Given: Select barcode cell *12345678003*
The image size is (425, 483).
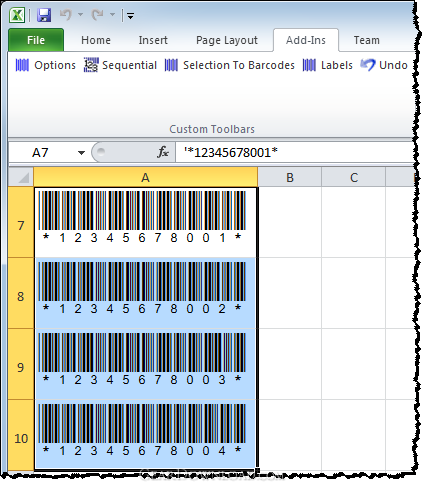Looking at the screenshot, I should (x=146, y=364).
